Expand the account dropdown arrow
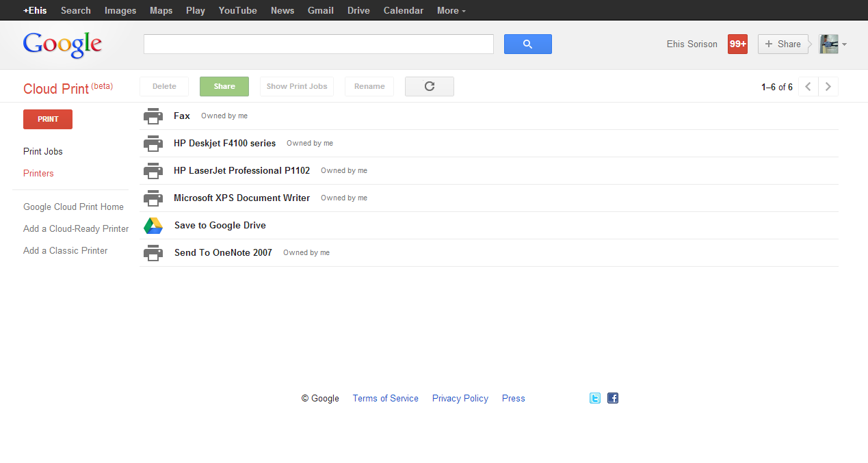 844,44
